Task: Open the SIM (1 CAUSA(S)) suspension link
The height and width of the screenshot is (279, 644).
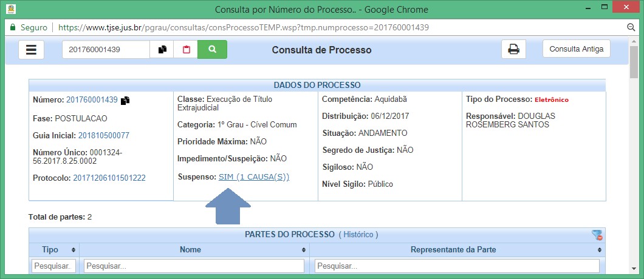Action: pos(253,177)
